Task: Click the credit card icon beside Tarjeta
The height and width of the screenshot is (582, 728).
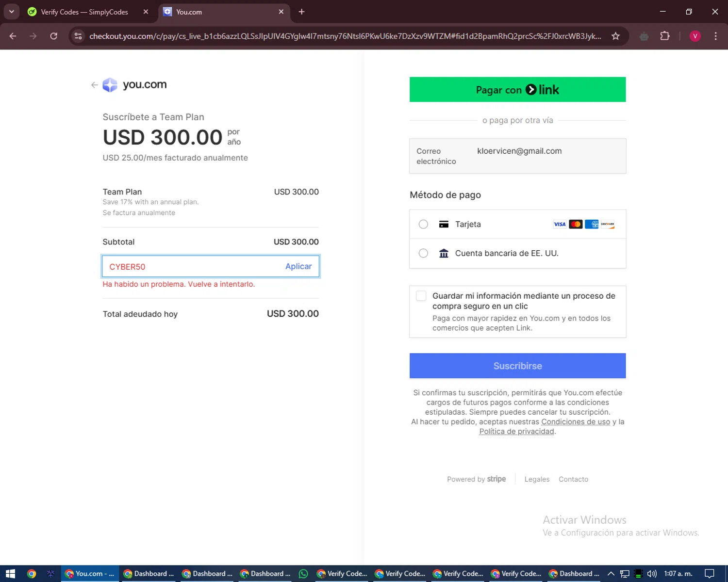Action: tap(444, 224)
